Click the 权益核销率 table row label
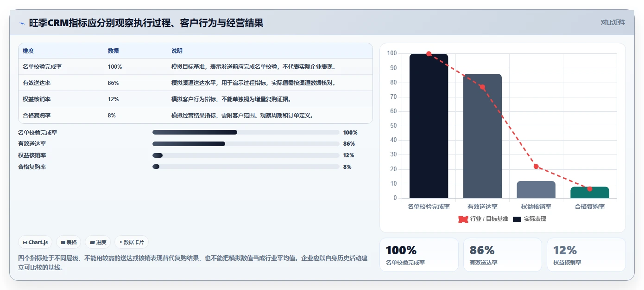The height and width of the screenshot is (290, 644). pyautogui.click(x=37, y=99)
